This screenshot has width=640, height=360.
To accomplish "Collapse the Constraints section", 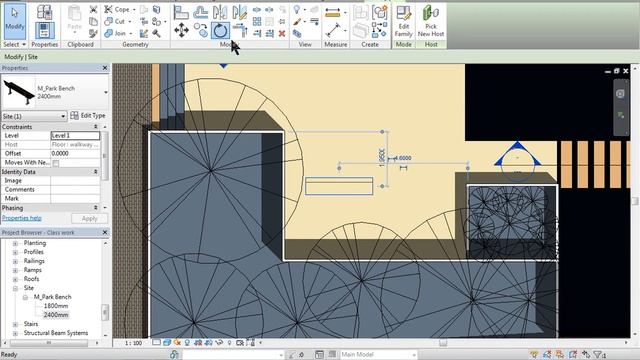I will coord(96,127).
